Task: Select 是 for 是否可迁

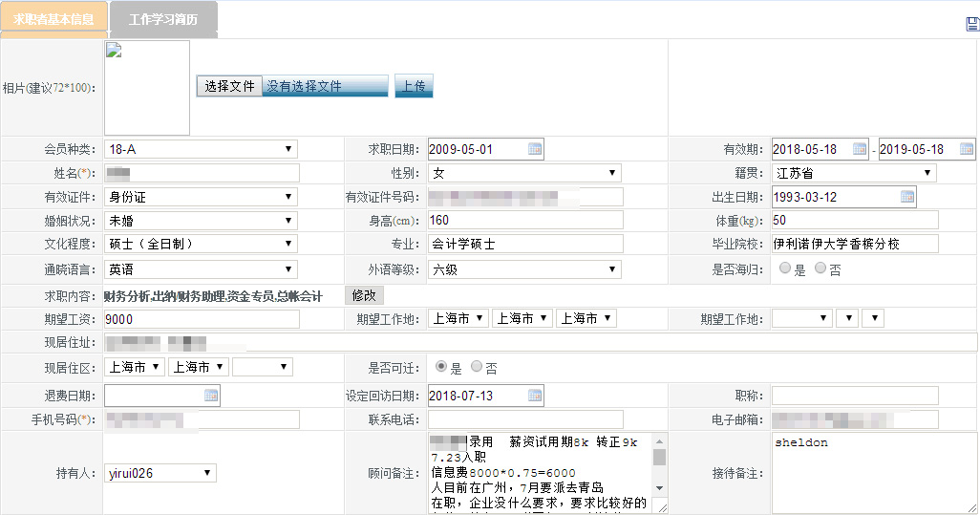Action: tap(441, 366)
